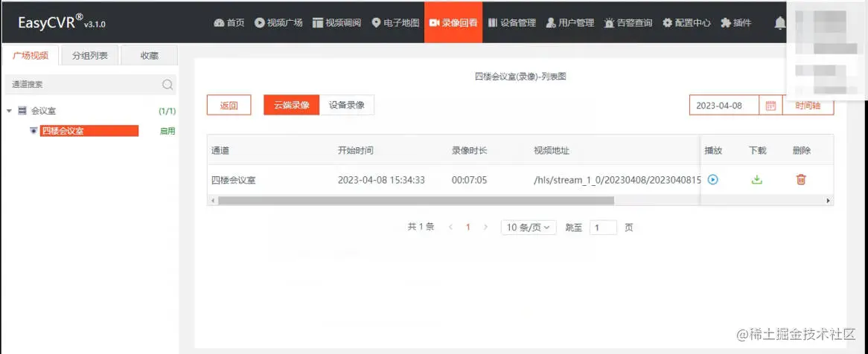Open the 10 条/页 page size dropdown
Viewport: 868px width, 354px height.
click(x=529, y=228)
